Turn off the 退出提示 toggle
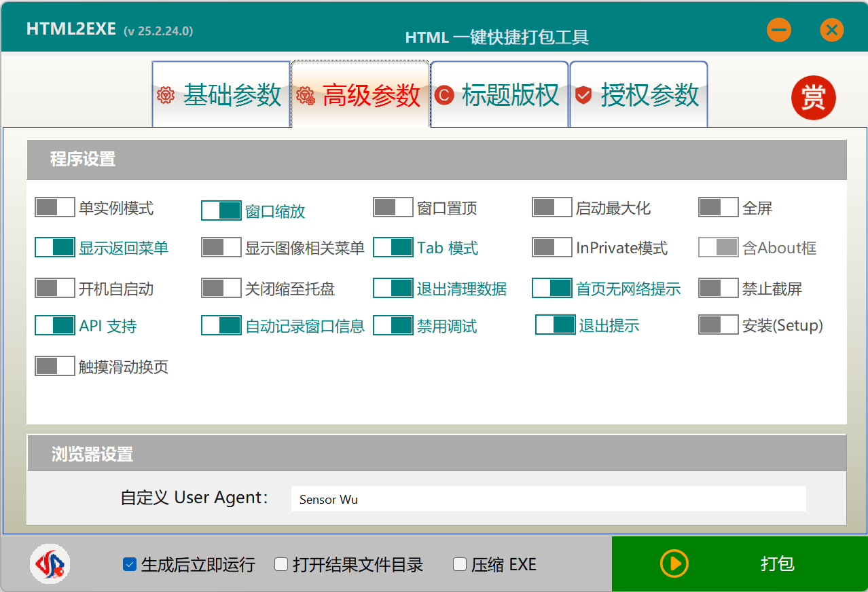Screen dimensions: 868x592 [x=555, y=325]
